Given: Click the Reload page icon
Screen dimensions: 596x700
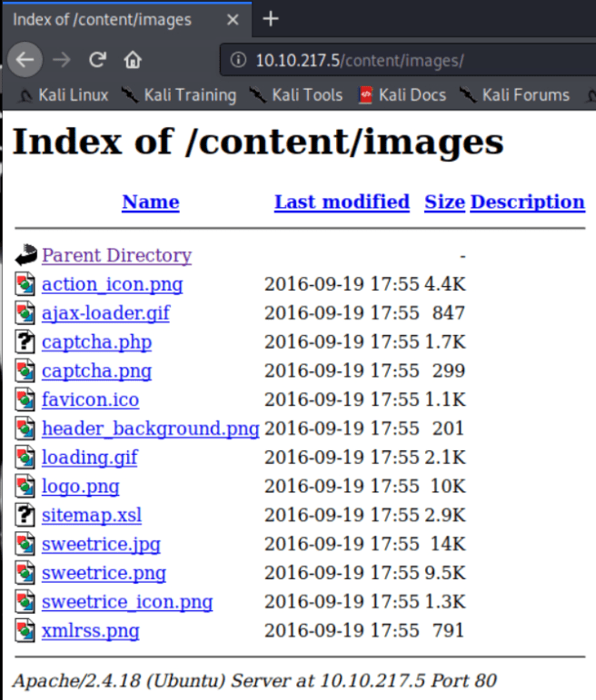Looking at the screenshot, I should pos(97,61).
